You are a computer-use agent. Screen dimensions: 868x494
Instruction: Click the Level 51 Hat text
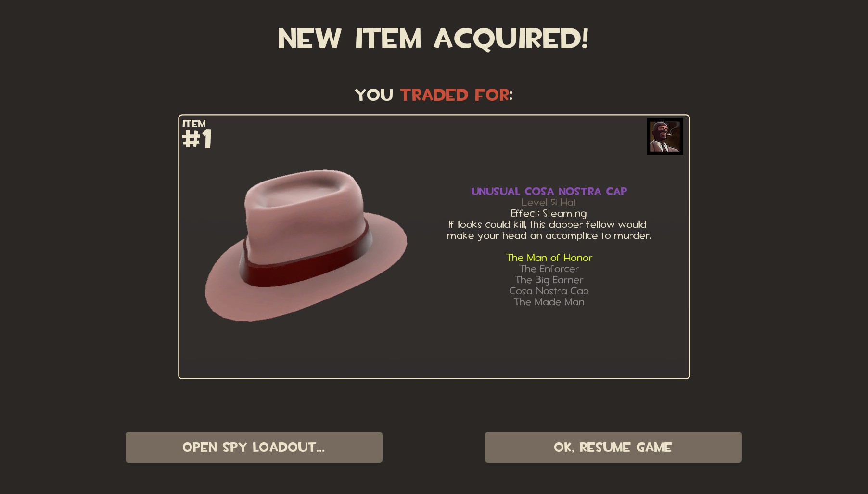(549, 202)
